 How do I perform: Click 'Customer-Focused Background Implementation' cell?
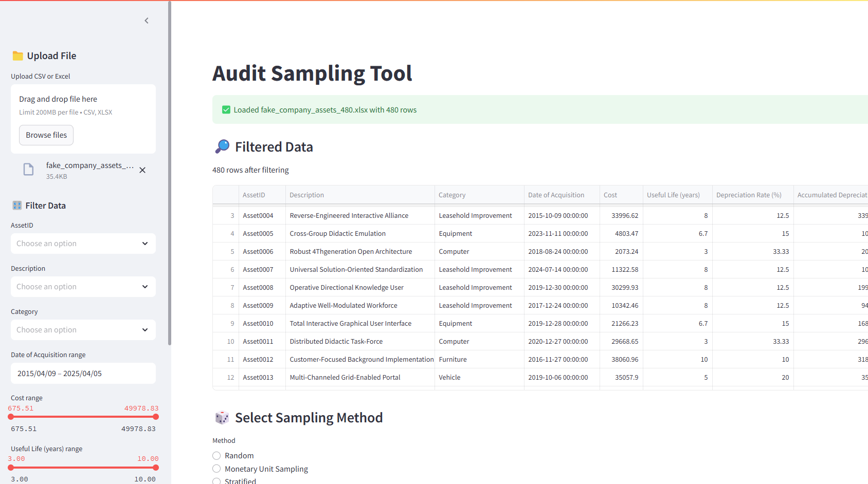(x=360, y=359)
